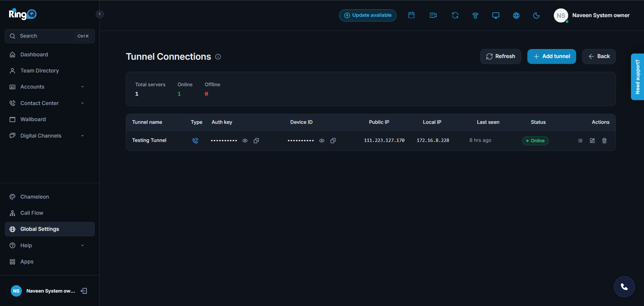644x306 pixels.
Task: Expand the Contact Center menu
Action: click(50, 103)
